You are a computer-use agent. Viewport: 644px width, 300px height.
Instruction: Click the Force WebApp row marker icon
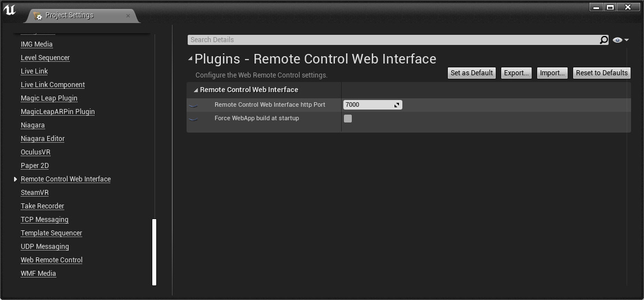(193, 119)
